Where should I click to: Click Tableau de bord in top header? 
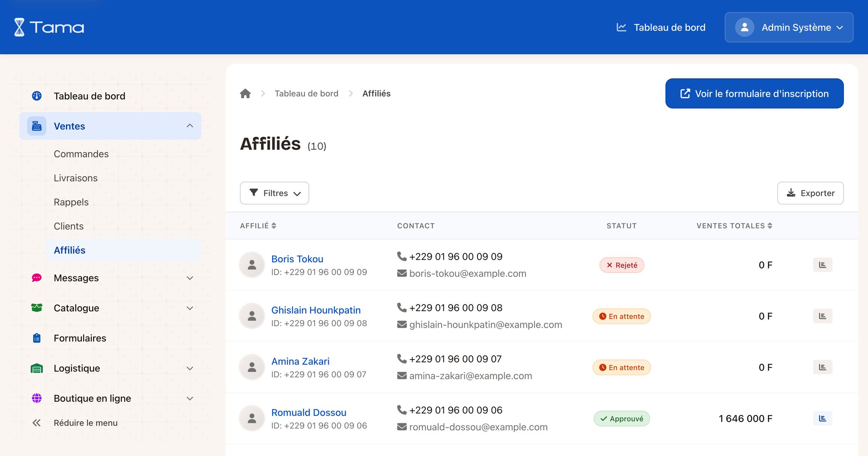(661, 28)
